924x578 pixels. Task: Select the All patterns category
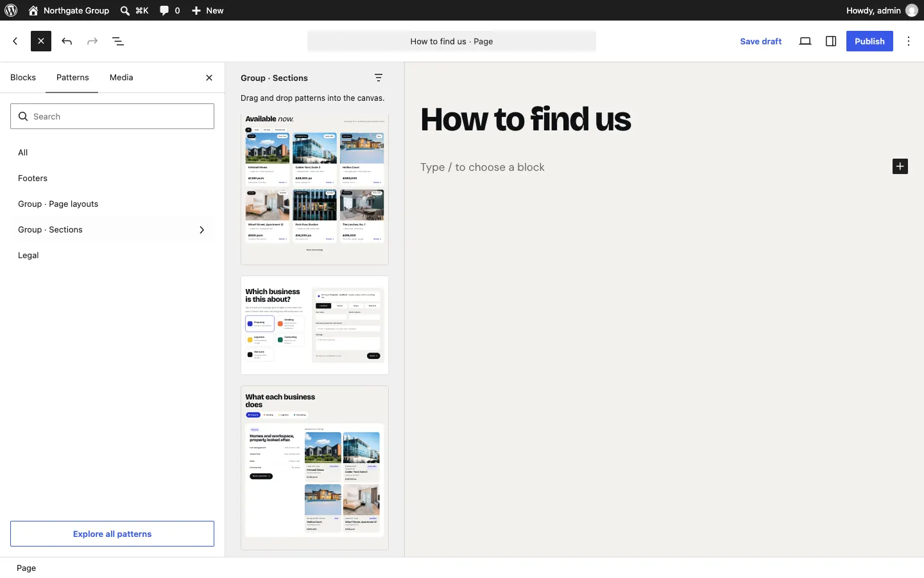click(x=112, y=153)
